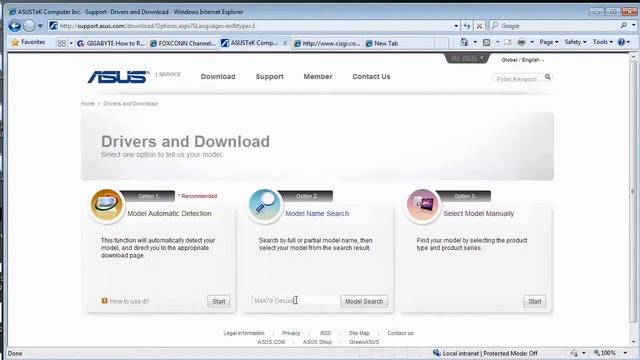Open the How to use it? link
Screen dimensions: 640x360
coord(129,301)
